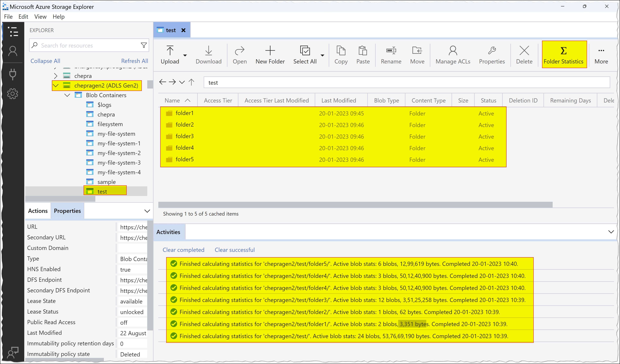Open the File menu

[x=8, y=17]
